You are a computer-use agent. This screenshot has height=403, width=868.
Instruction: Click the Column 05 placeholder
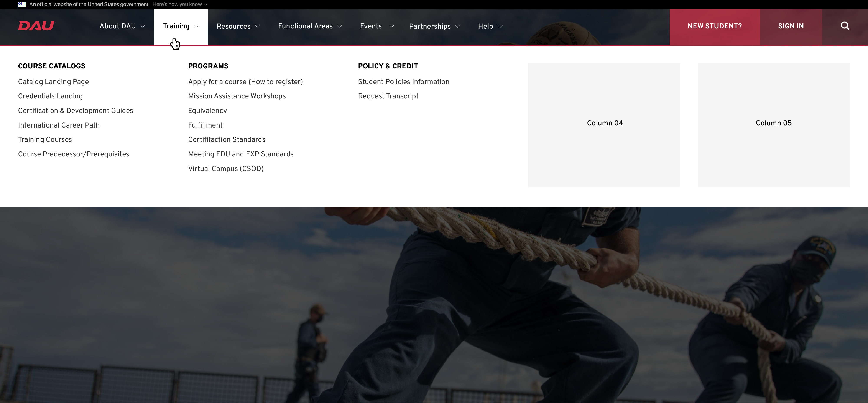tap(774, 125)
